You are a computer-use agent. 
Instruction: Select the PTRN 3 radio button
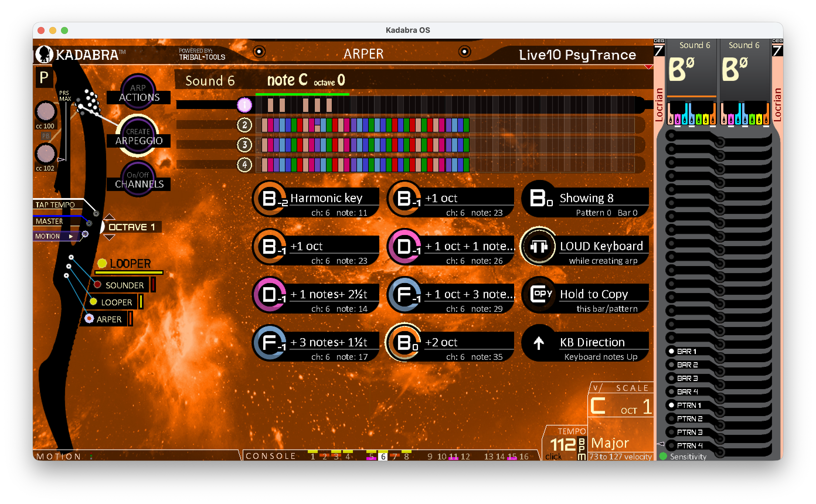click(671, 432)
